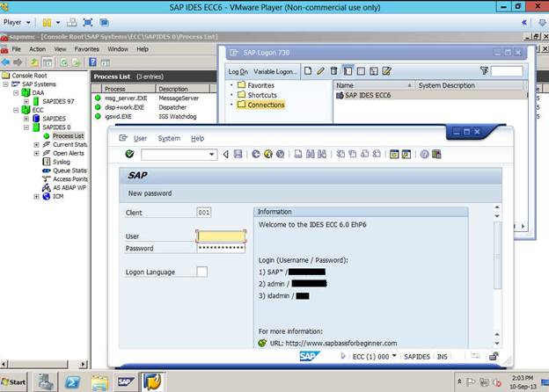This screenshot has width=549, height=392.
Task: Expand the ICM tree node
Action: click(x=36, y=197)
